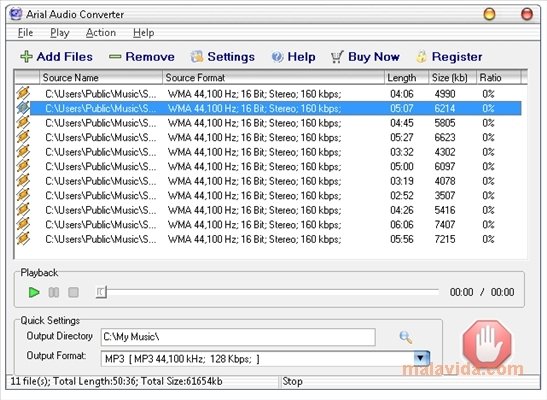The image size is (547, 400).
Task: Click length value 03:32
Action: click(x=402, y=152)
